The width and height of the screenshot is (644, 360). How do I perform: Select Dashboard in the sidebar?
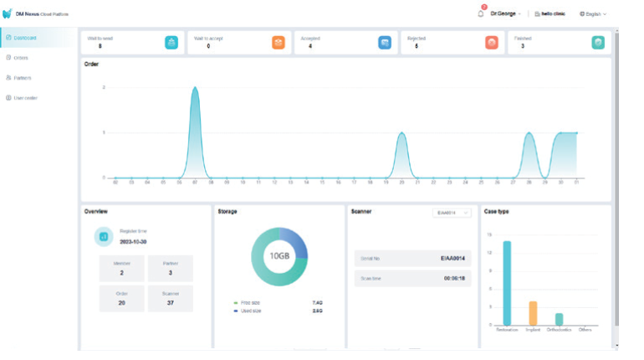[x=24, y=38]
